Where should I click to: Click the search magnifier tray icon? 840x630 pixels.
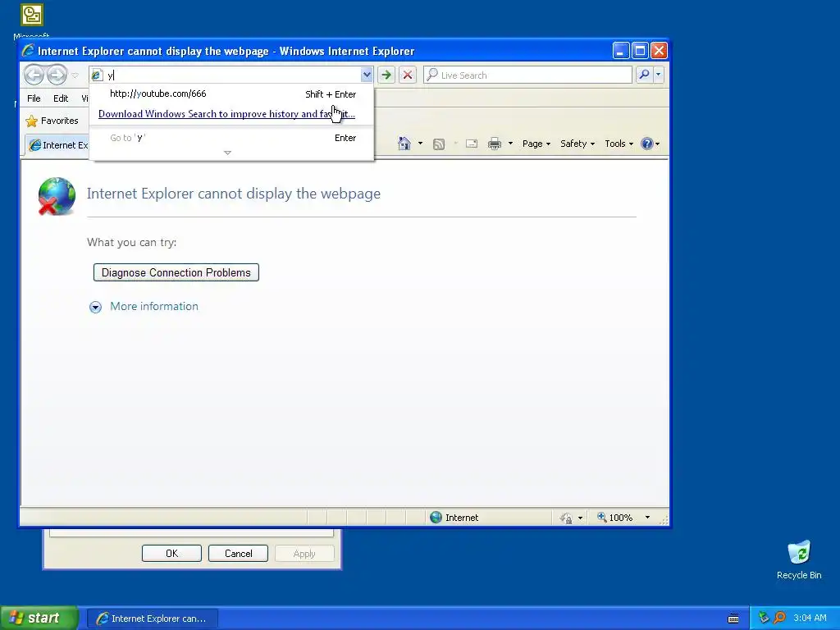pos(779,618)
